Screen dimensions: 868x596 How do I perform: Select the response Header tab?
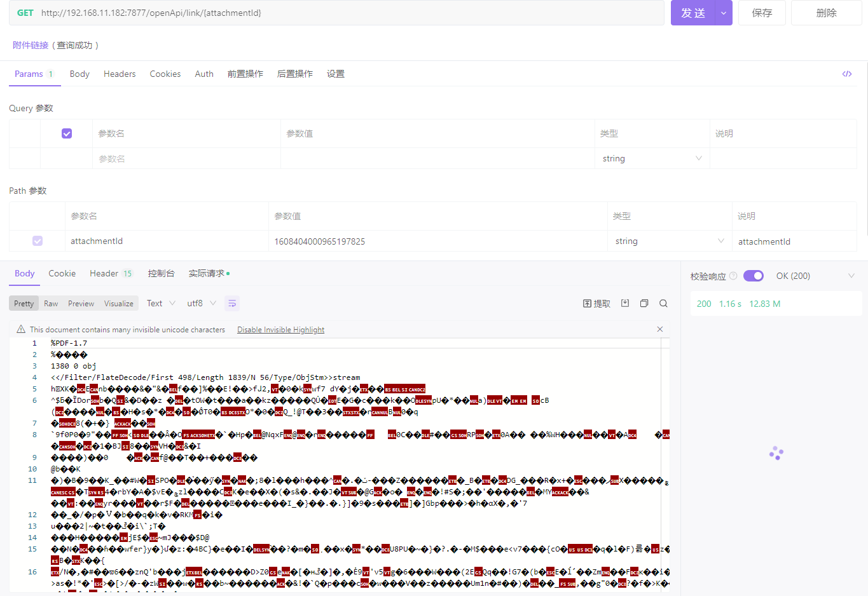click(111, 273)
